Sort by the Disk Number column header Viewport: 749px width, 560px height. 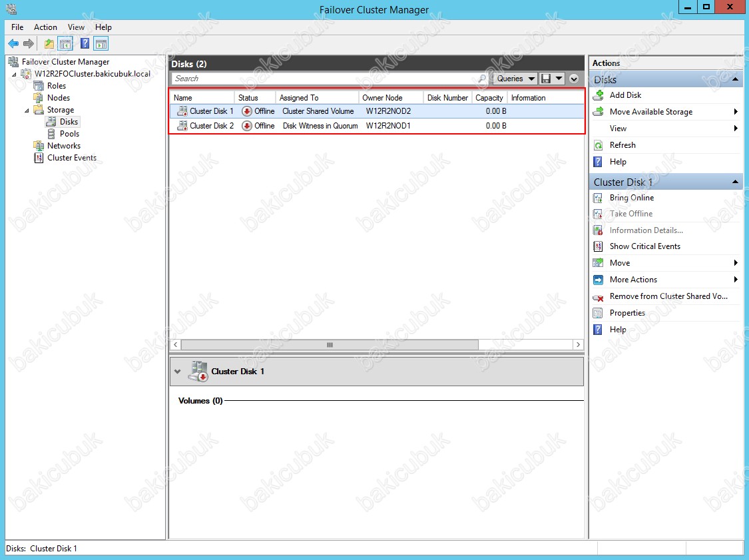pos(447,98)
